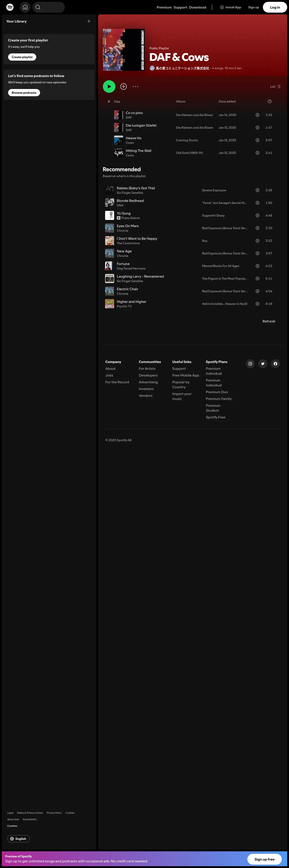The image size is (289, 868).
Task: Add New Age to playlist
Action: click(x=257, y=253)
